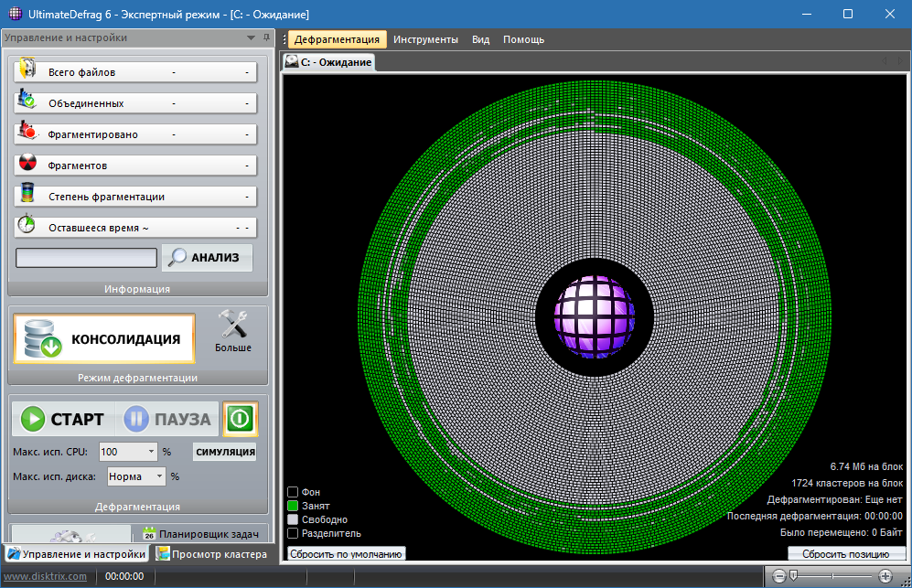Image resolution: width=912 pixels, height=588 pixels.
Task: Click the СТАРТ button
Action: (63, 420)
